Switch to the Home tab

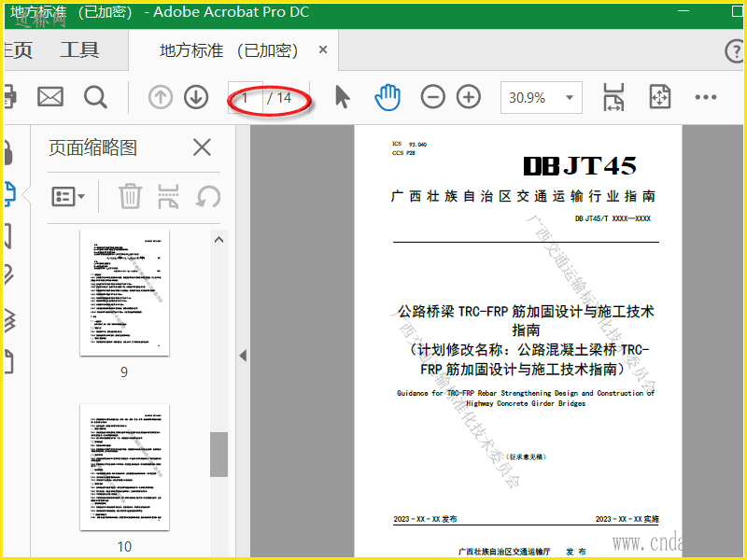[x=18, y=50]
